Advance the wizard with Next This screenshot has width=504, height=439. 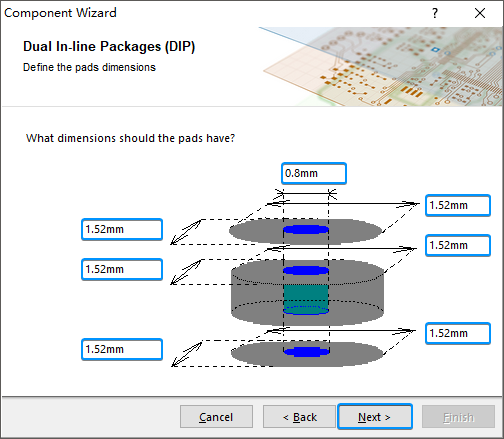375,417
